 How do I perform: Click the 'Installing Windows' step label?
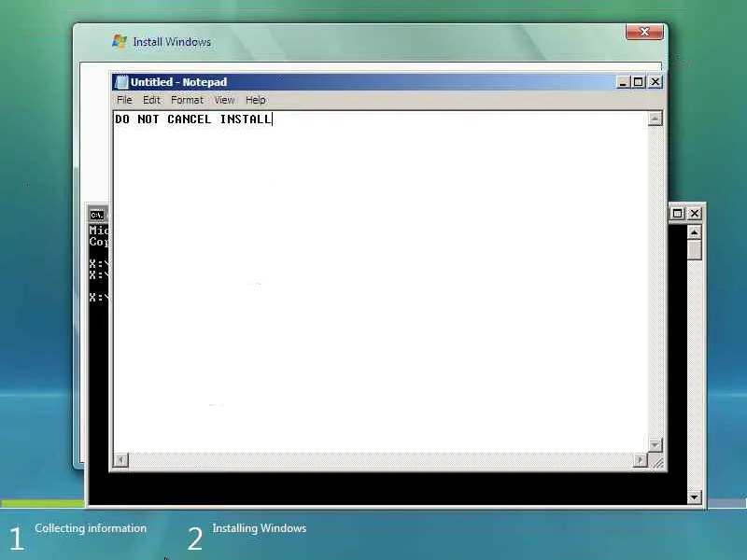(260, 528)
